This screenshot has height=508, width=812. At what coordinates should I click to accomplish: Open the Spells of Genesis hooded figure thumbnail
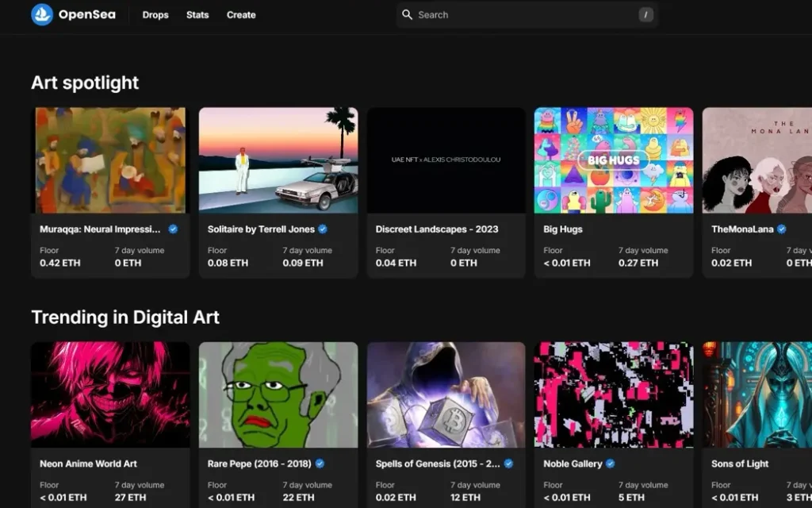(x=446, y=394)
